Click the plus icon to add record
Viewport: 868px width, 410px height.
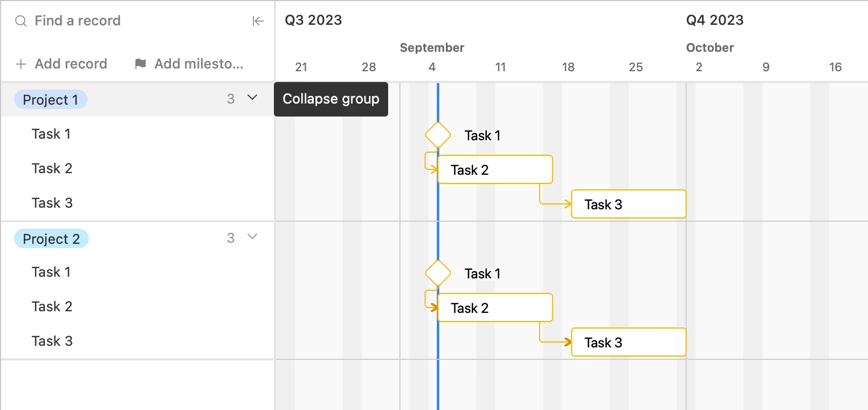21,64
